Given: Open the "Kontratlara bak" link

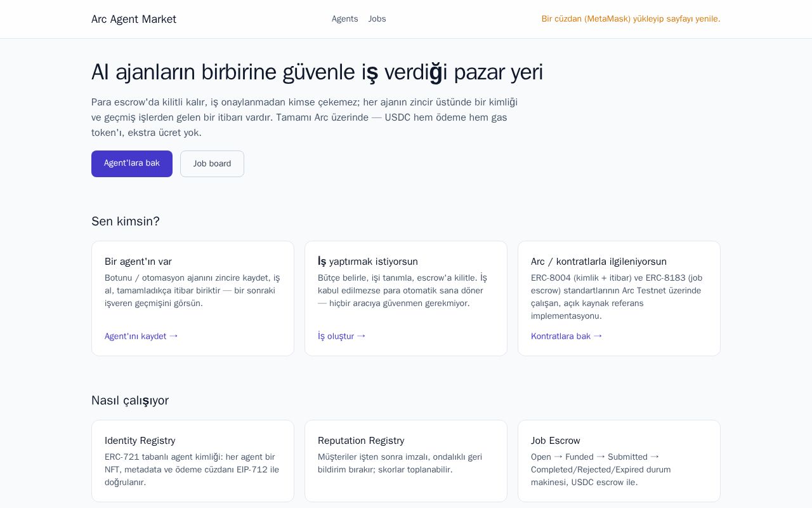Looking at the screenshot, I should click(566, 336).
